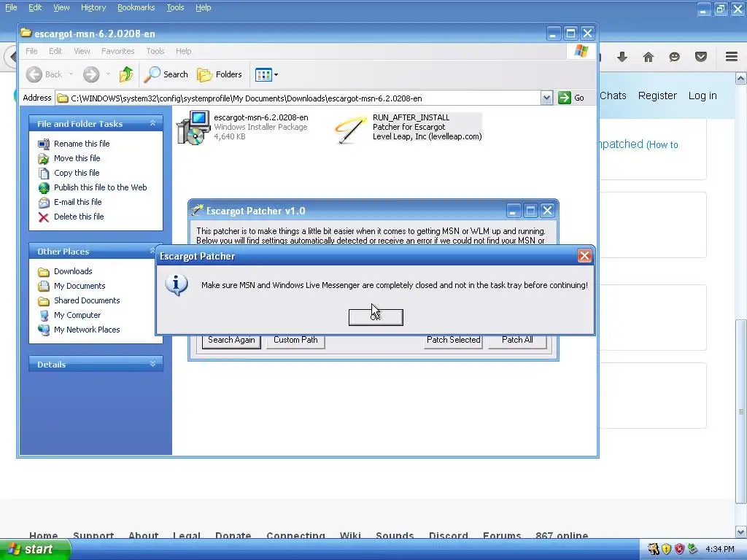This screenshot has width=747, height=560.
Task: Click Rename this file
Action: pos(82,144)
